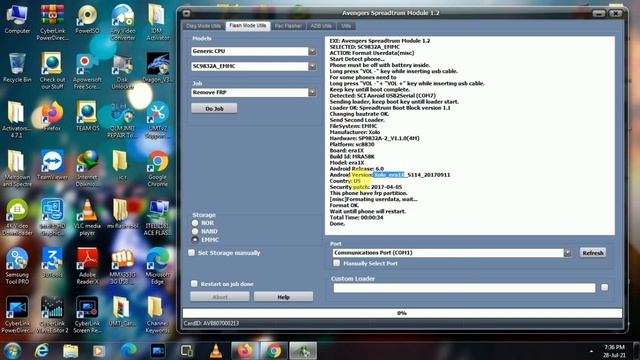The height and width of the screenshot is (360, 640).
Task: Enable Set Storage manually checkbox
Action: click(191, 253)
